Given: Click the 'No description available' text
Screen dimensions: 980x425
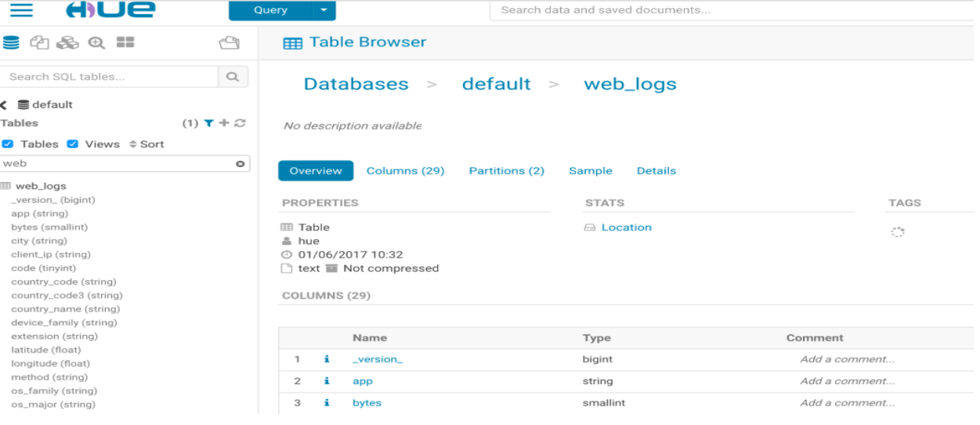Looking at the screenshot, I should (353, 125).
